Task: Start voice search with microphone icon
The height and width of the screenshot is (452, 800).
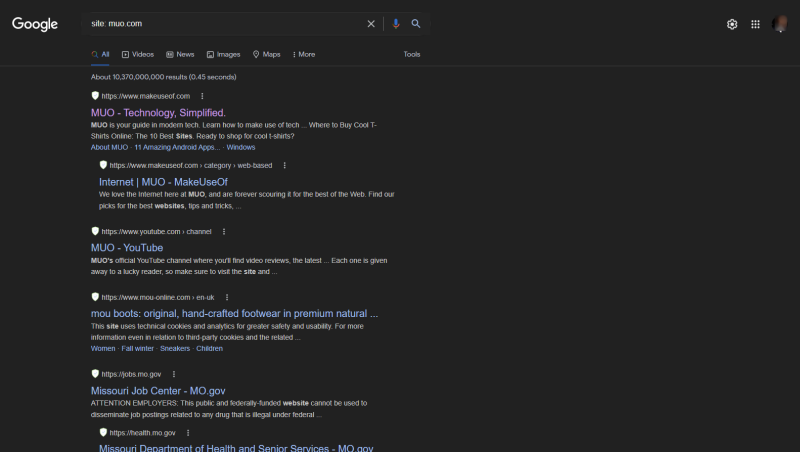Action: [395, 24]
